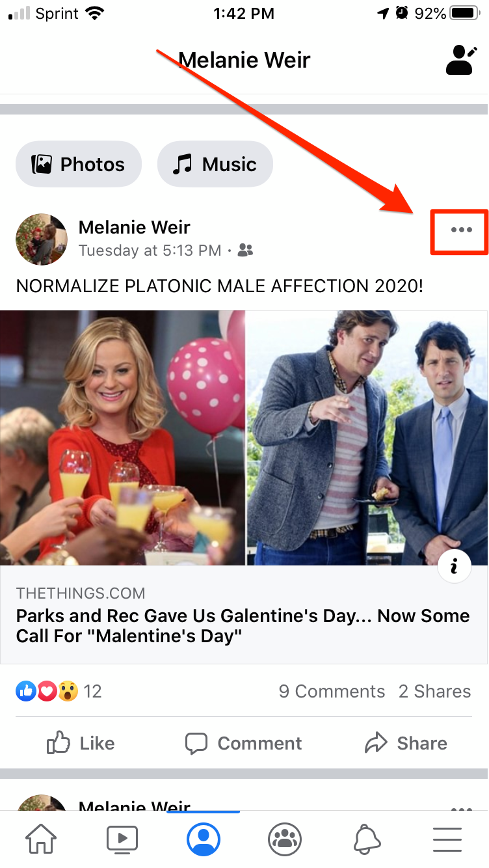Open the Home feed icon

40,839
